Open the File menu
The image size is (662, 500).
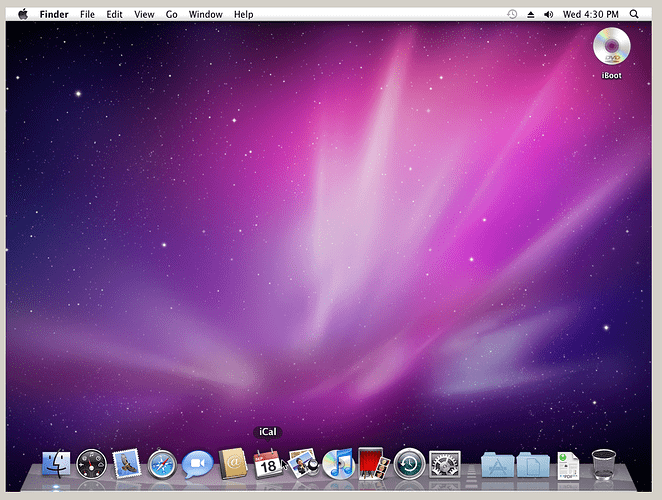(87, 14)
